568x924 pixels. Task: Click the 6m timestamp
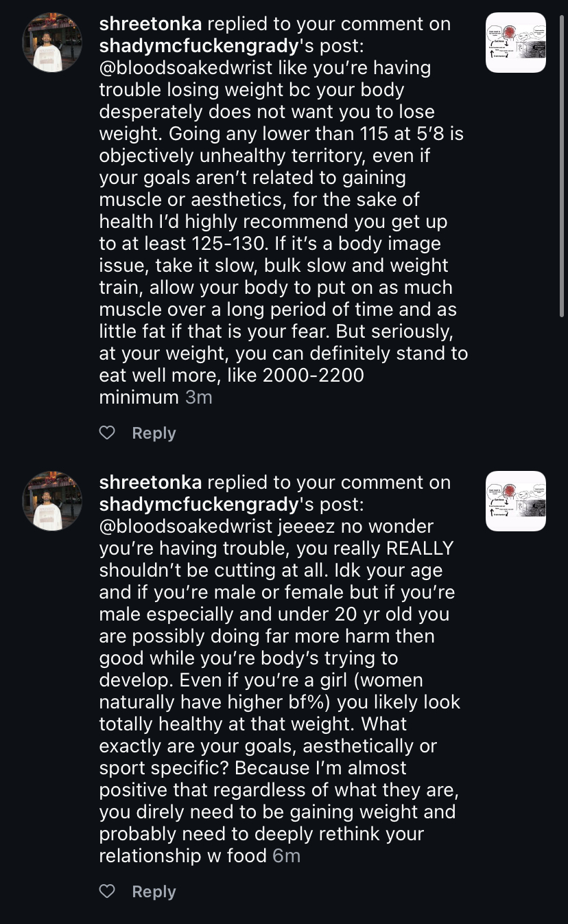point(287,856)
